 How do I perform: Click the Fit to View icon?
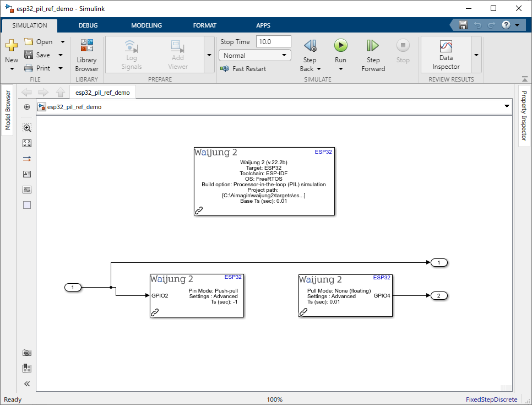pos(27,143)
